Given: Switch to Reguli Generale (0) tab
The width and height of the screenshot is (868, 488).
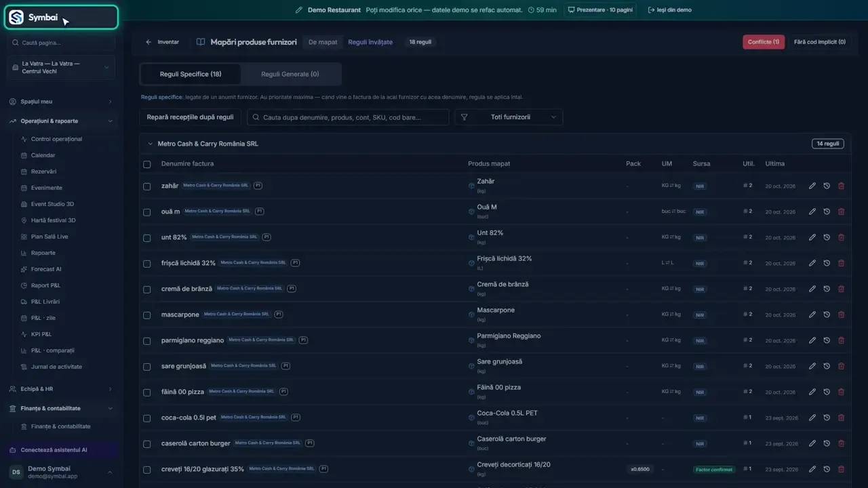Looking at the screenshot, I should tap(290, 74).
